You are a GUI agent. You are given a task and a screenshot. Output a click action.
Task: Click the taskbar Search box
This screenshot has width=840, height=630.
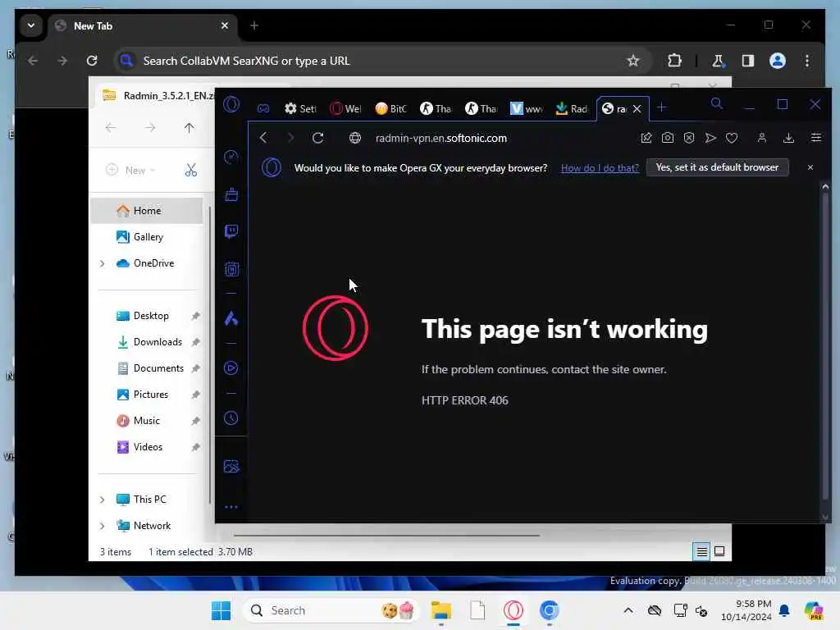coord(331,610)
